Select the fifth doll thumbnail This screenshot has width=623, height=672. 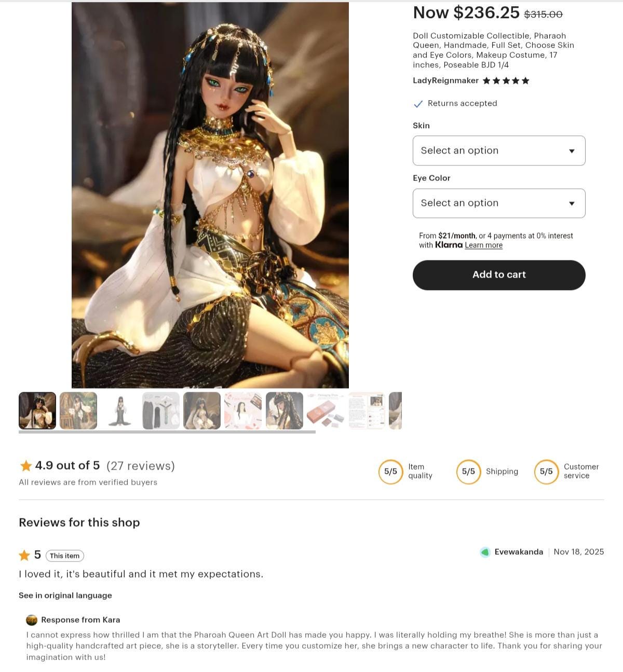pos(202,410)
